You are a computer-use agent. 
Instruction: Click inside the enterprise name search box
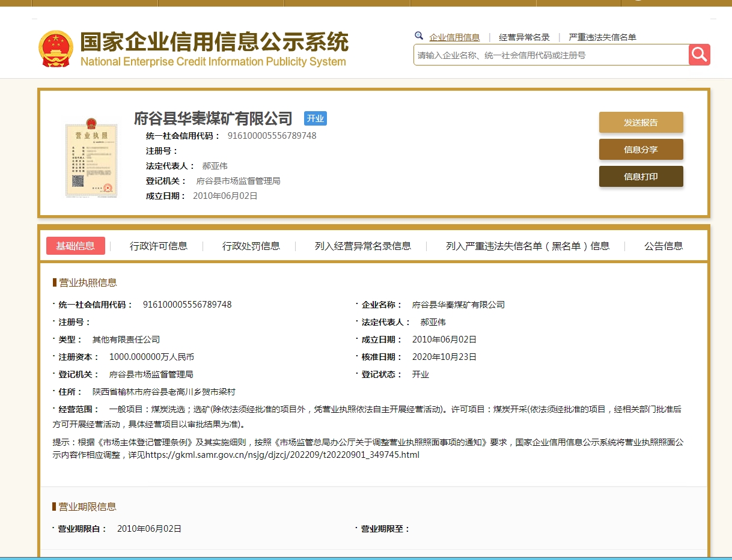click(x=550, y=55)
